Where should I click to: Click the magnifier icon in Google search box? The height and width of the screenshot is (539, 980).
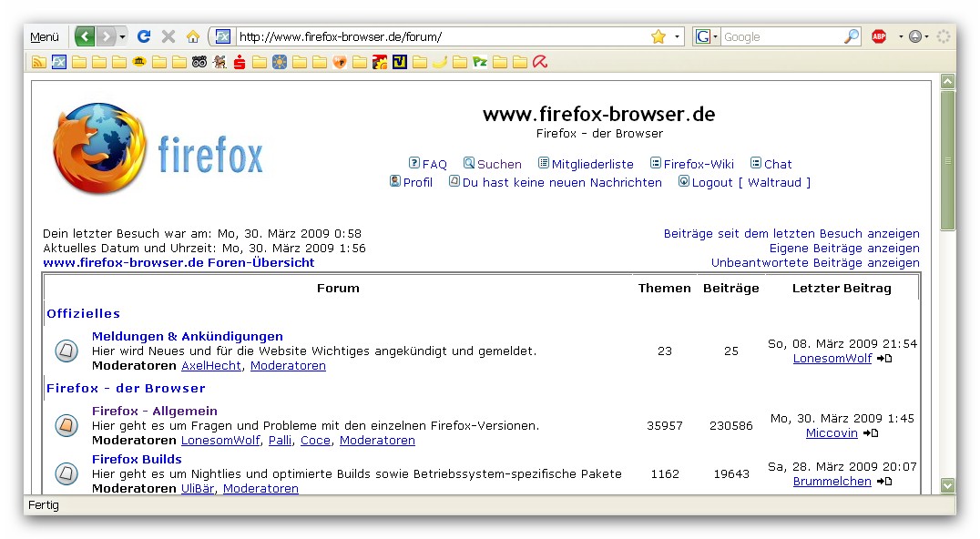852,36
